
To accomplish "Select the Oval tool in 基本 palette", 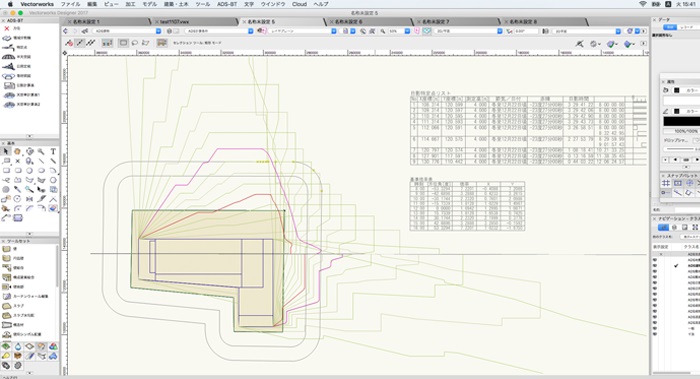I will (x=41, y=171).
